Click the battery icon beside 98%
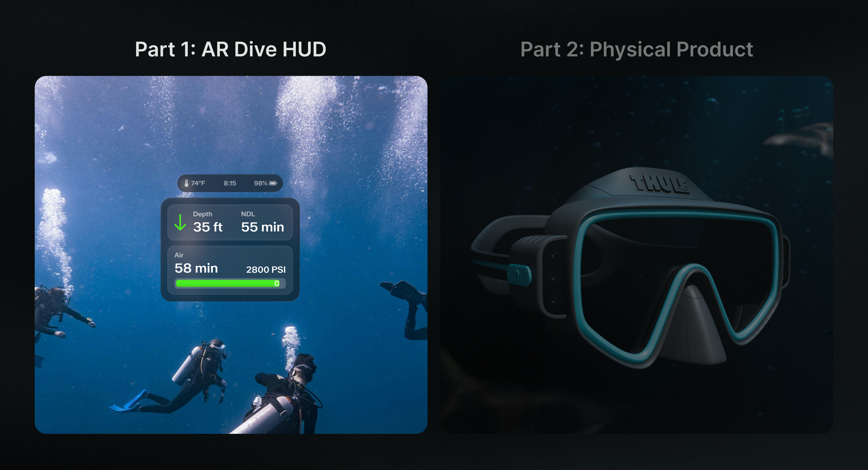868x470 pixels. click(273, 183)
